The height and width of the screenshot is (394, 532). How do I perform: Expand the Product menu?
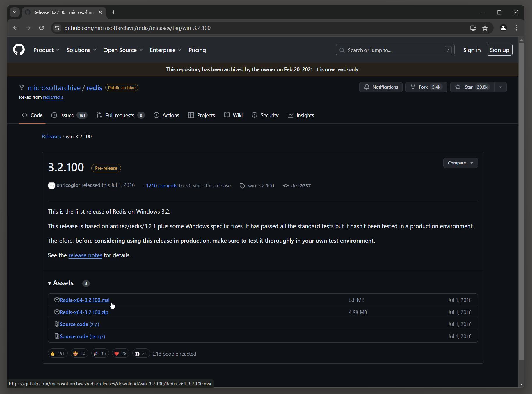47,50
